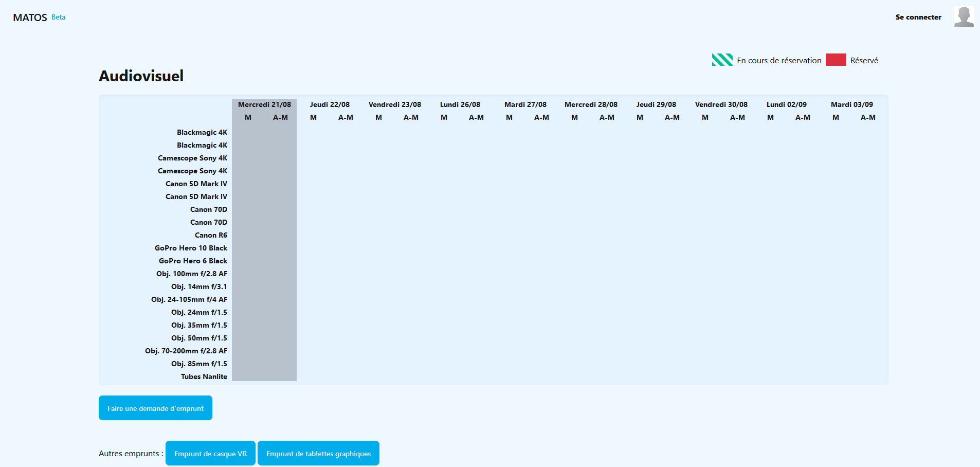Screen dimensions: 980x467
Task: Click the Vendredi 23/08 date header
Action: click(x=394, y=104)
